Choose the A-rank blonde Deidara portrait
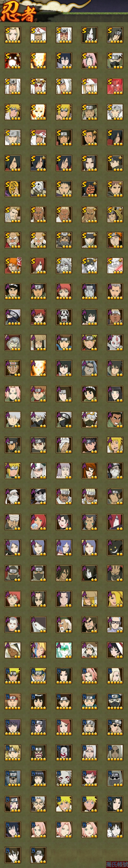Viewport: 128px width, 868px height. pos(115,598)
